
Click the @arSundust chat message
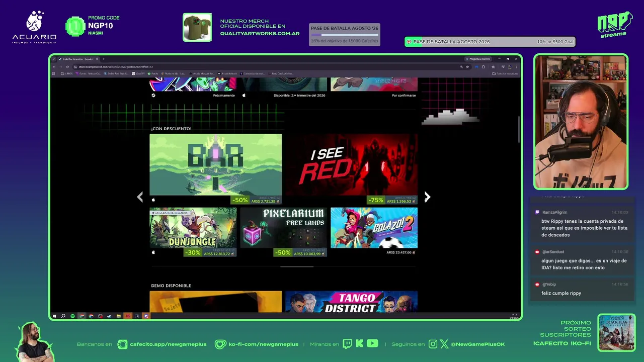583,260
